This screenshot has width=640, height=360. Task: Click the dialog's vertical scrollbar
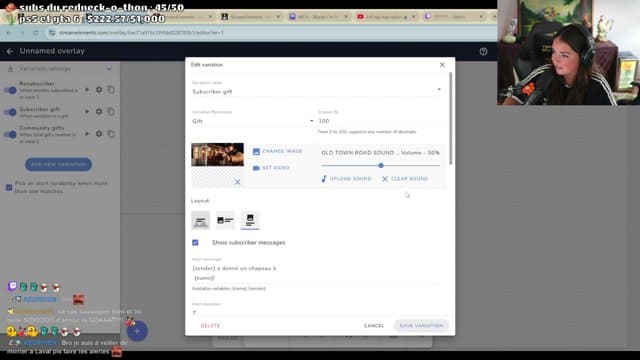451,119
